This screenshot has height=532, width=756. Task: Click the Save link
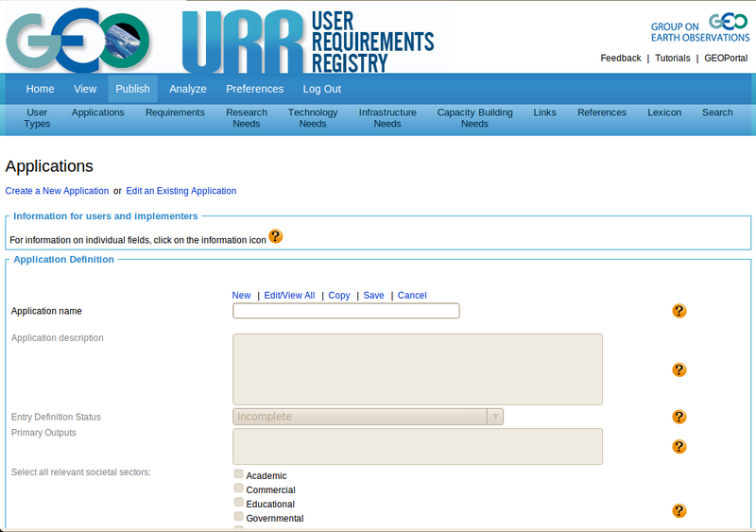(373, 296)
